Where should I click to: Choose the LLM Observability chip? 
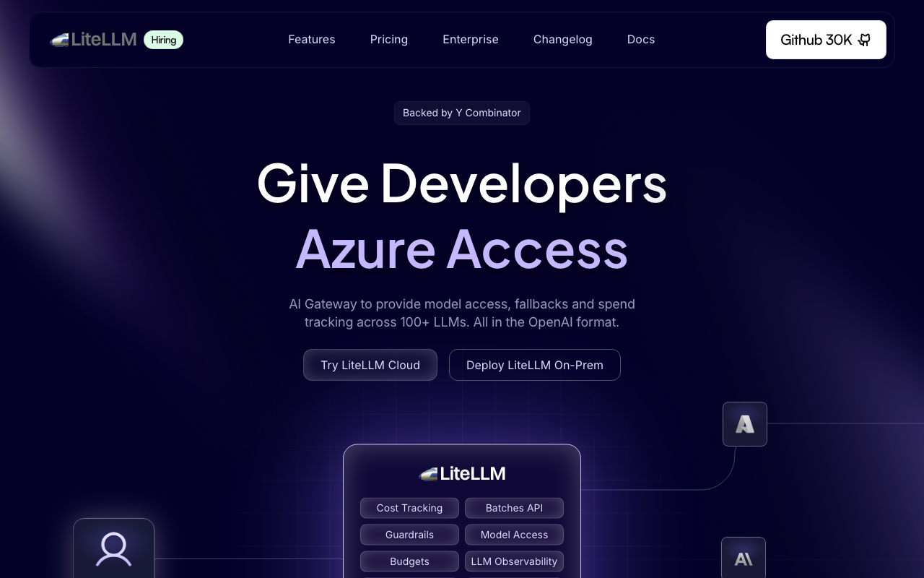(514, 561)
